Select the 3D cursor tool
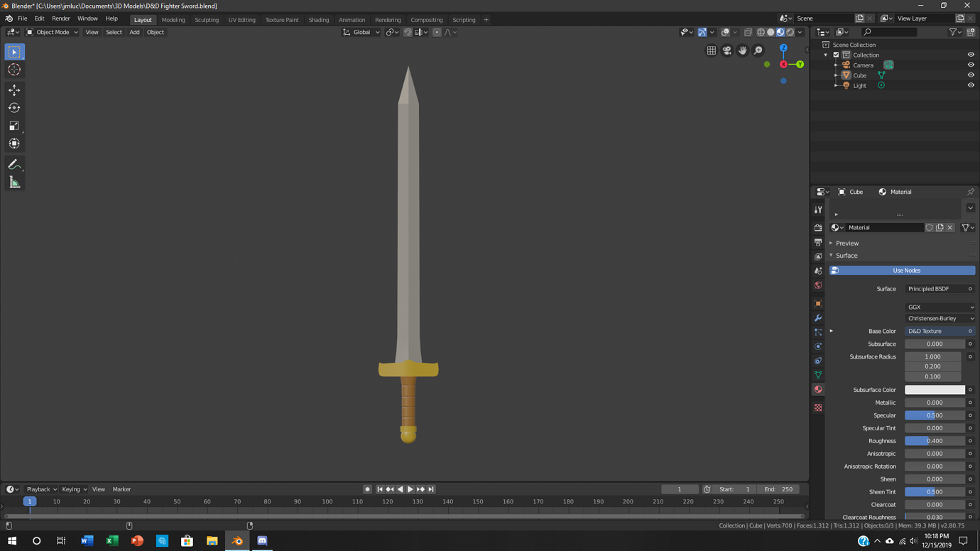The height and width of the screenshot is (551, 980). 14,69
